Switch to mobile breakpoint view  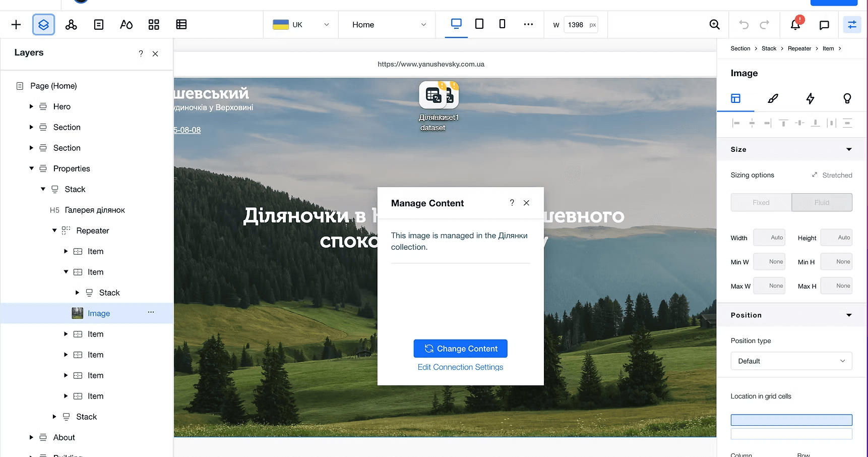(x=502, y=24)
